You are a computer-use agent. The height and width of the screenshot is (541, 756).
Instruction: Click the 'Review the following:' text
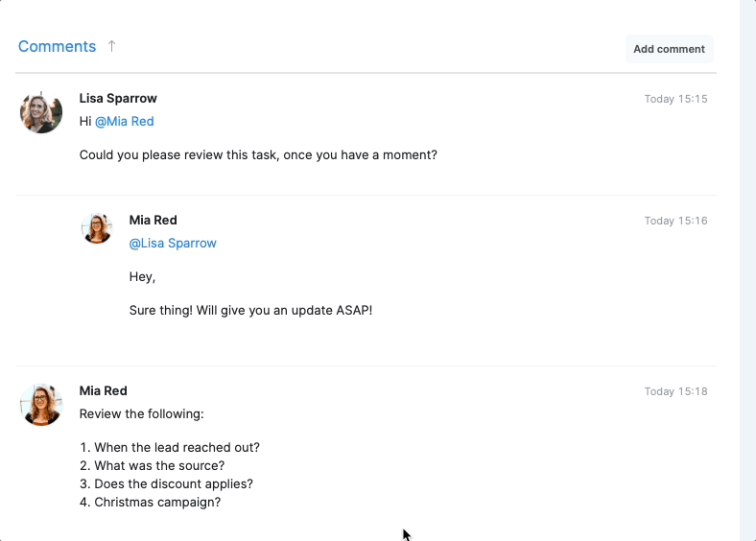tap(142, 414)
